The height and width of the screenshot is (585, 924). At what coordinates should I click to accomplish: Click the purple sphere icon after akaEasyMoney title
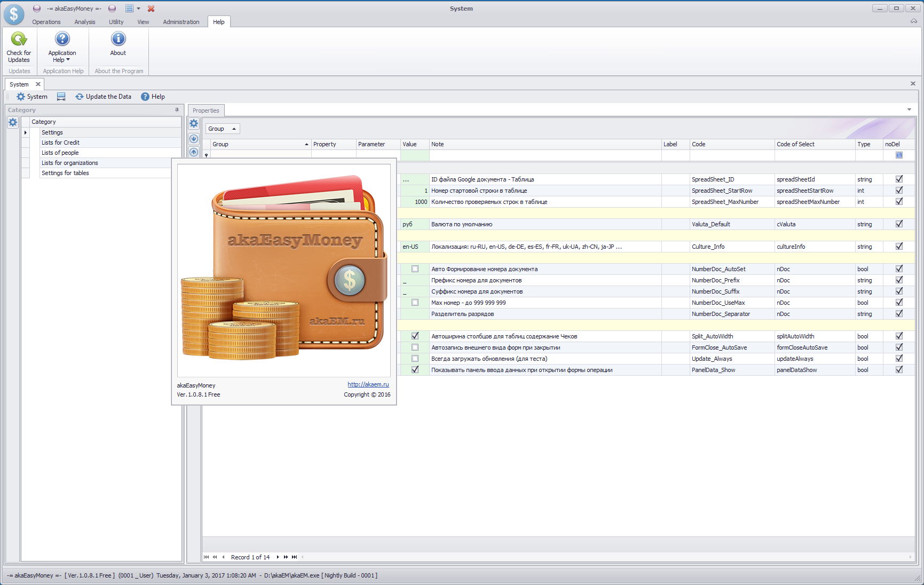tap(112, 9)
